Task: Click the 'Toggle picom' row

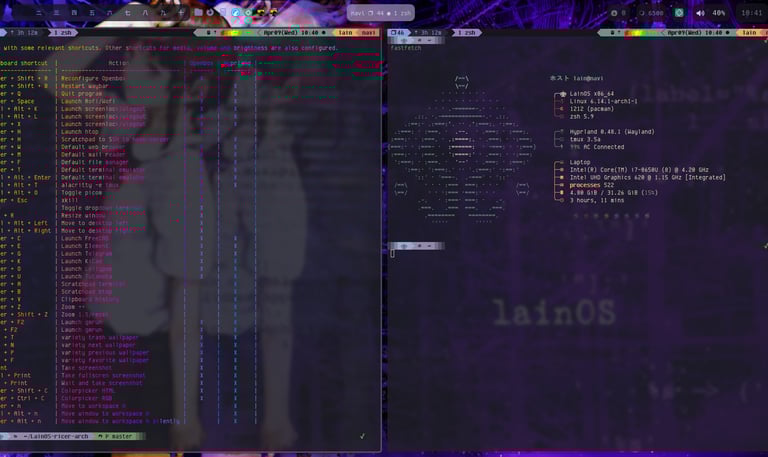Action: pyautogui.click(x=82, y=192)
